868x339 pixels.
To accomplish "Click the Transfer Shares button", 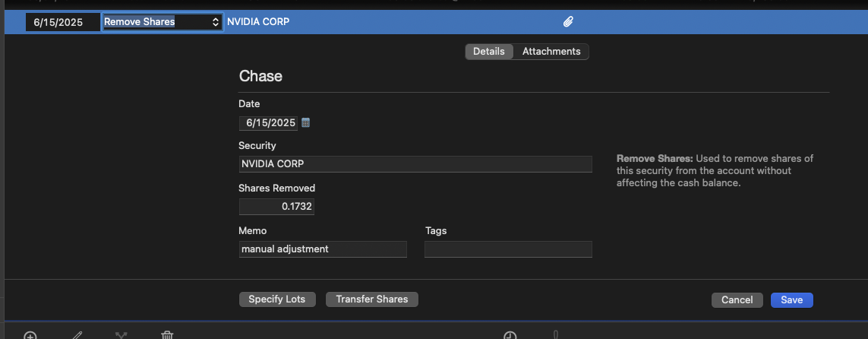I will pos(372,299).
